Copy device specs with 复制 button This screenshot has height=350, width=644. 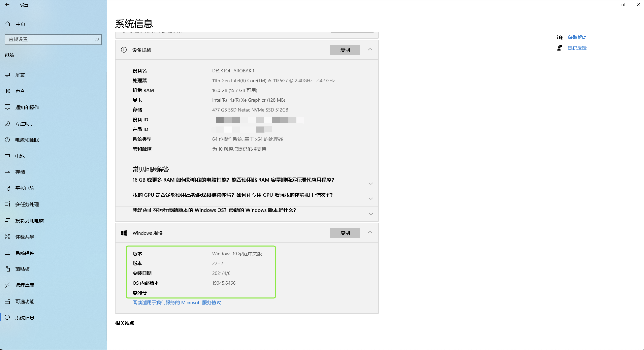(345, 50)
